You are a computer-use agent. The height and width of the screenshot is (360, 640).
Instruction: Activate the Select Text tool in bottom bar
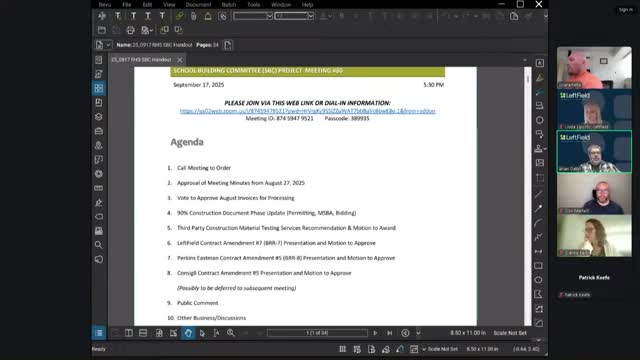216,333
